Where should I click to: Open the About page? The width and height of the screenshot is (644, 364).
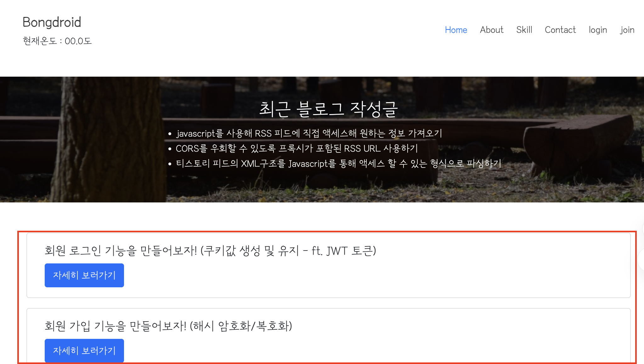492,30
